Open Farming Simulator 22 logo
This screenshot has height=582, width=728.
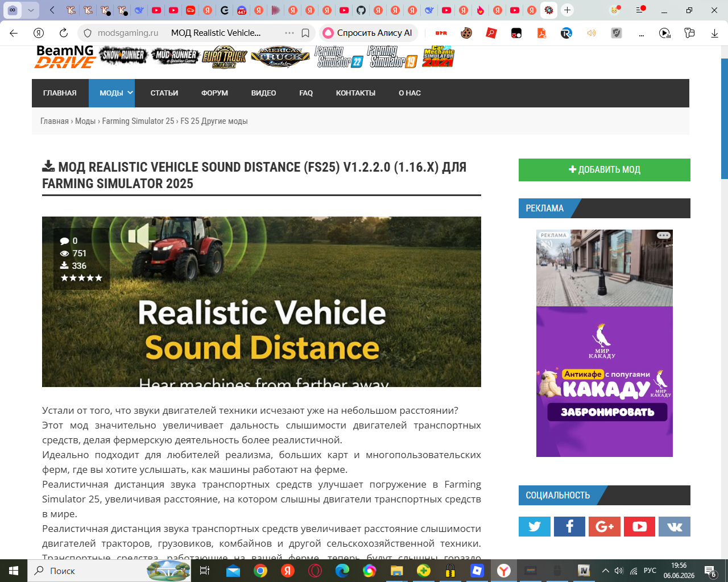click(x=339, y=57)
